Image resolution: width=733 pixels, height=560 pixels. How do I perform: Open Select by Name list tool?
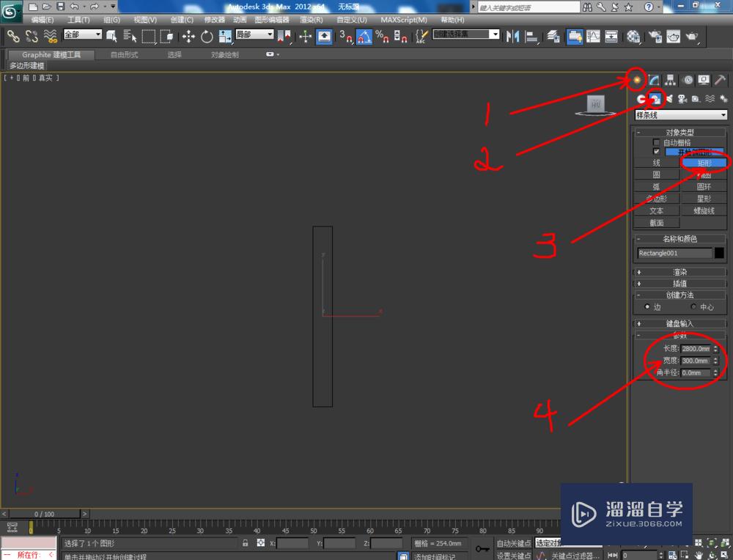coord(130,36)
